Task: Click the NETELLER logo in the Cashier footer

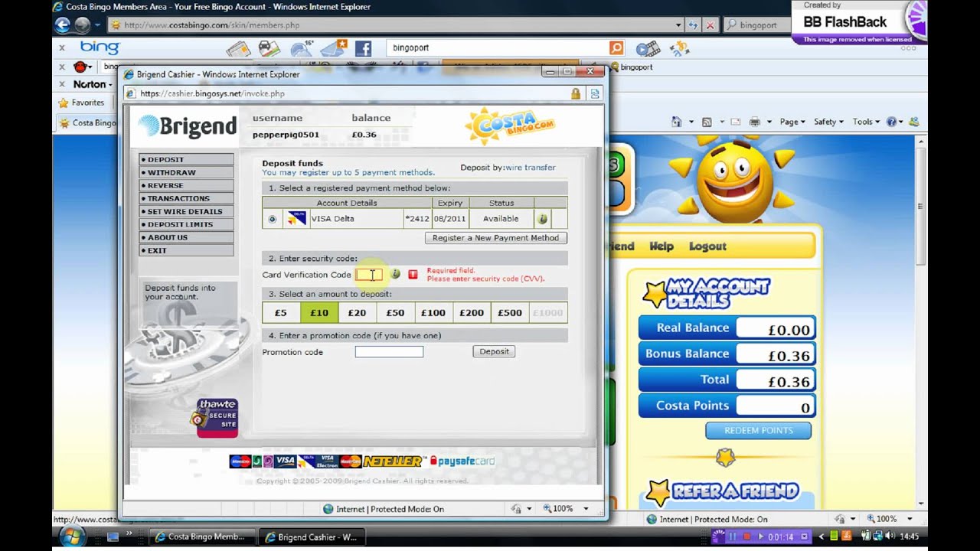Action: click(x=393, y=461)
